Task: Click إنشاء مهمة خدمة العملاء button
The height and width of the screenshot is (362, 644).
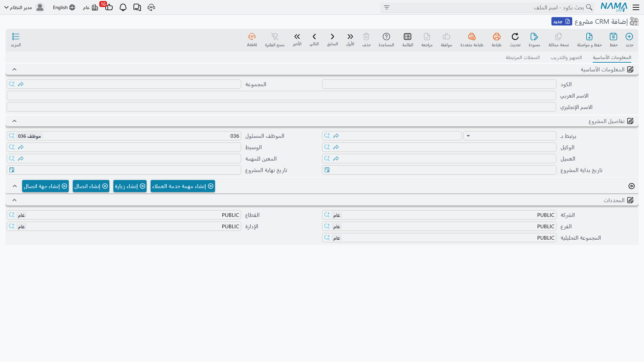Action: click(x=183, y=186)
